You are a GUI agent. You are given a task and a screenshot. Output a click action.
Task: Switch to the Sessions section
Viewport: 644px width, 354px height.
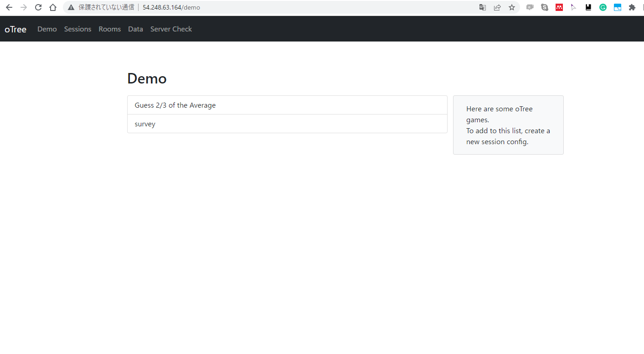pos(77,29)
